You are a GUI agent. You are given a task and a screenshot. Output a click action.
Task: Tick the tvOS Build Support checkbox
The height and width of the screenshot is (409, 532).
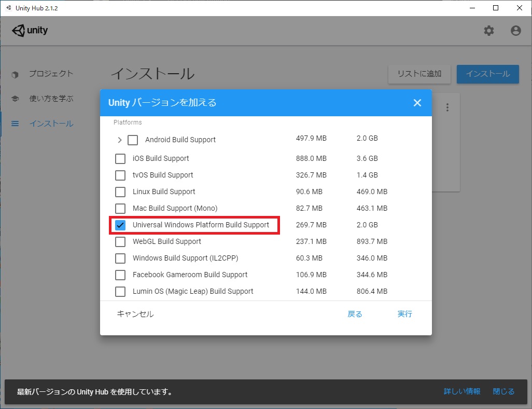point(120,175)
